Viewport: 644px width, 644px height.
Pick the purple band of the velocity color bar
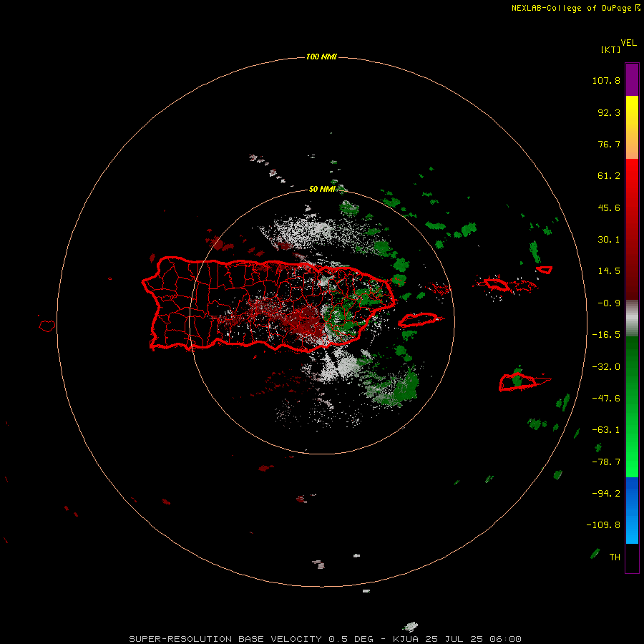(632, 79)
